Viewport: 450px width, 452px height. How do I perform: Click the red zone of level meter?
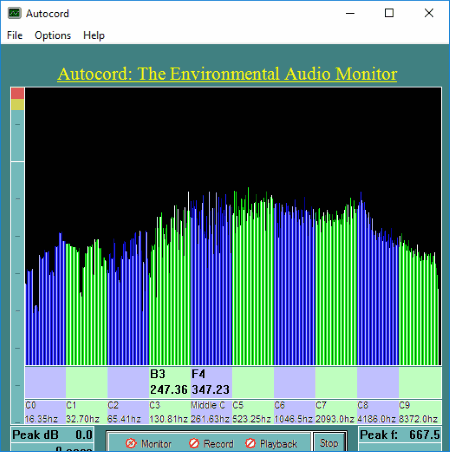click(17, 93)
